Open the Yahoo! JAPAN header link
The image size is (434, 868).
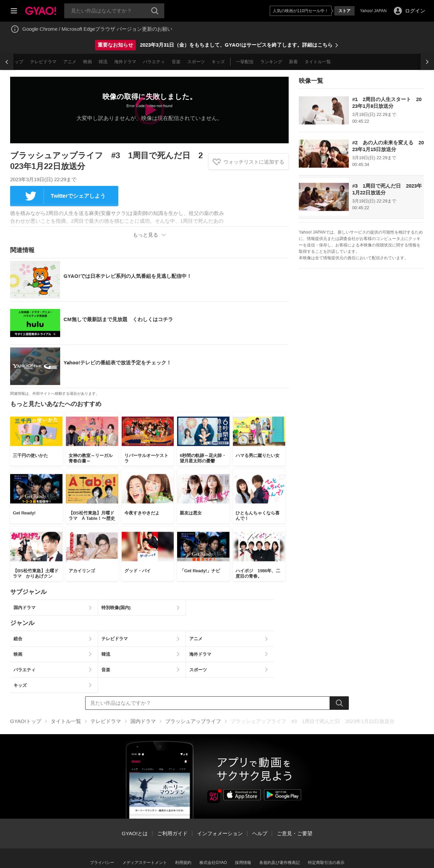pyautogui.click(x=373, y=11)
